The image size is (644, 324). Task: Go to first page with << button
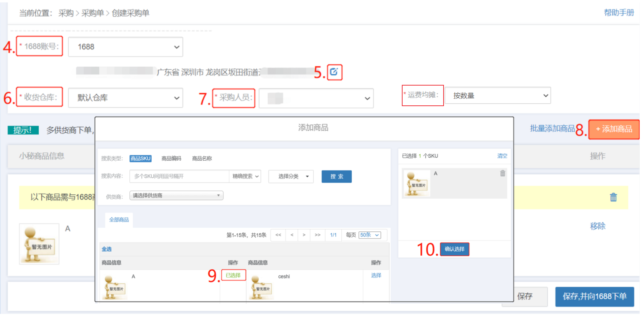point(278,235)
